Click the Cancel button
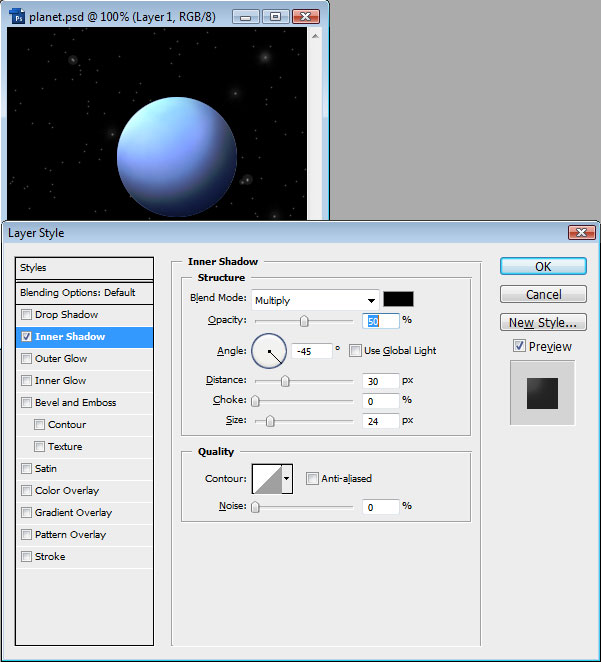Image resolution: width=601 pixels, height=662 pixels. point(543,294)
